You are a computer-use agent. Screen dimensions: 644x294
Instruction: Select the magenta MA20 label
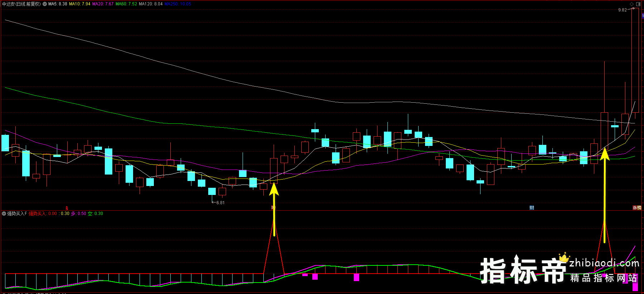coord(103,4)
